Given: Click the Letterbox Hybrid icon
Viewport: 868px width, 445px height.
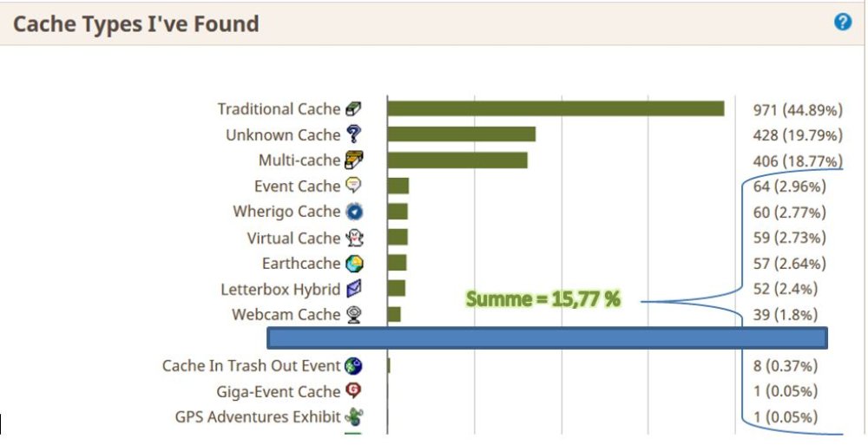Looking at the screenshot, I should (x=353, y=289).
